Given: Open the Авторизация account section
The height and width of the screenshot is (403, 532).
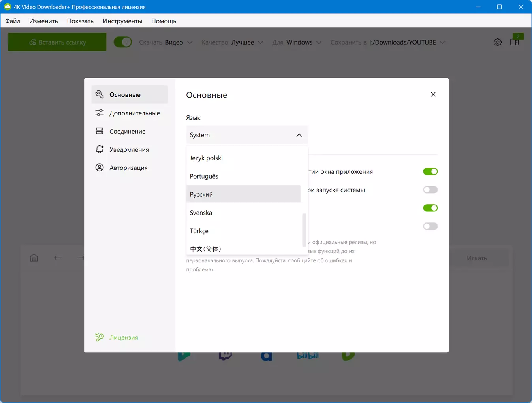Looking at the screenshot, I should click(x=130, y=168).
